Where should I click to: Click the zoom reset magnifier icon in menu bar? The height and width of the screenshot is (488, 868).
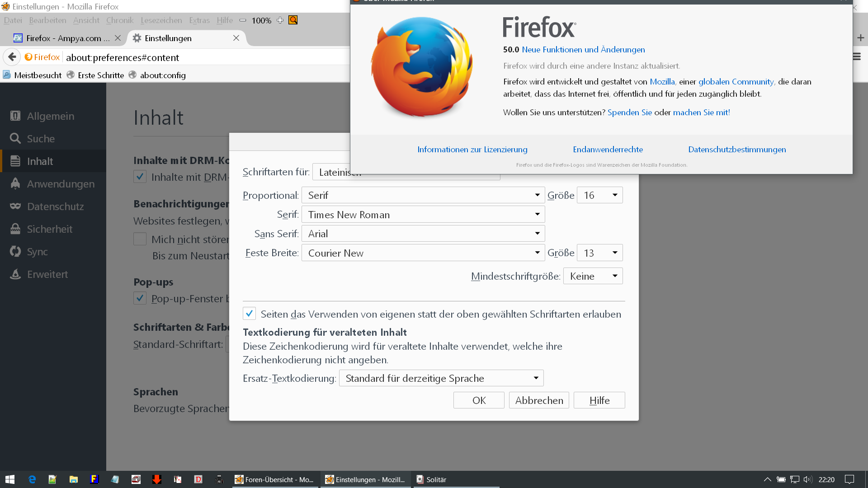pyautogui.click(x=293, y=20)
